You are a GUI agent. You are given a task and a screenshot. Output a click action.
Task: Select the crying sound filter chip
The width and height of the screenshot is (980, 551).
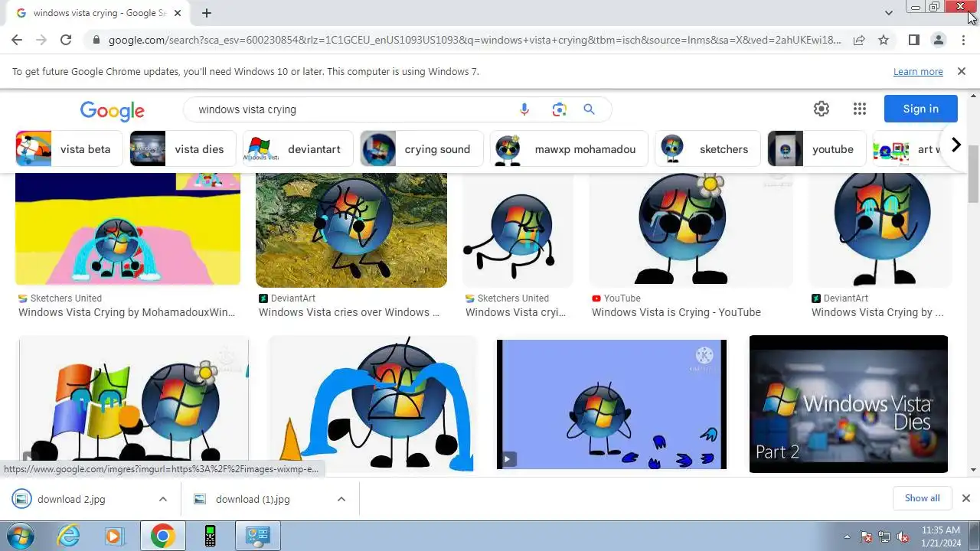pos(422,148)
